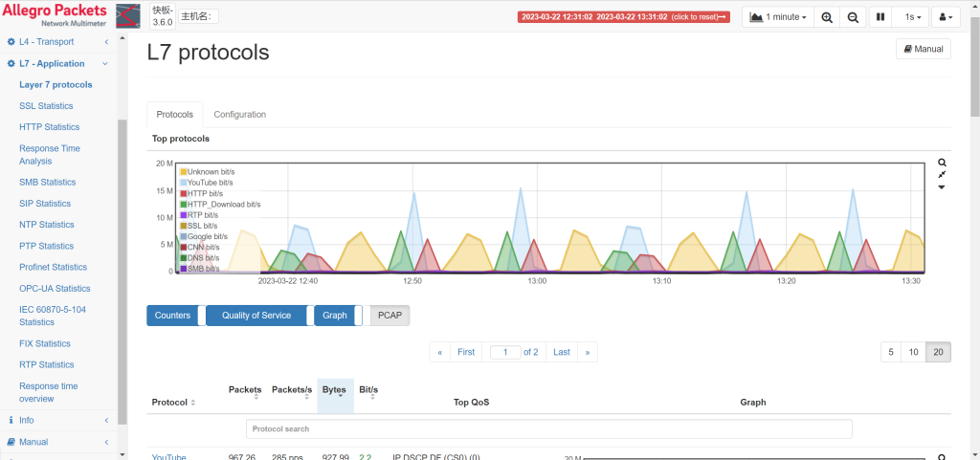Open SSL Statistics in the sidebar

[x=46, y=106]
